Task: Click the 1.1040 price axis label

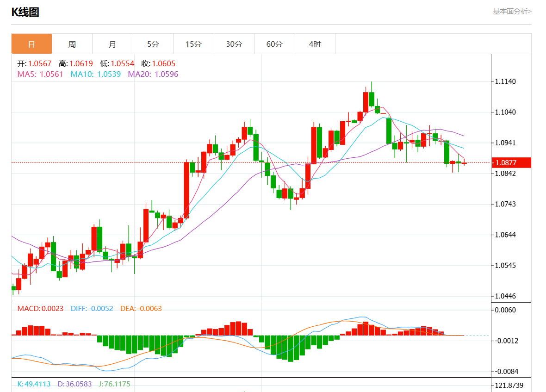Action: pyautogui.click(x=505, y=112)
